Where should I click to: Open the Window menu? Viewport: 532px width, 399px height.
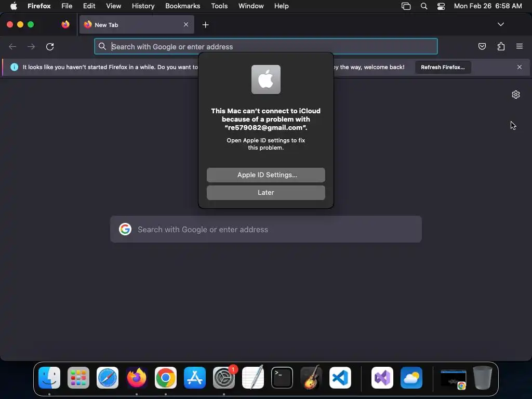251,6
